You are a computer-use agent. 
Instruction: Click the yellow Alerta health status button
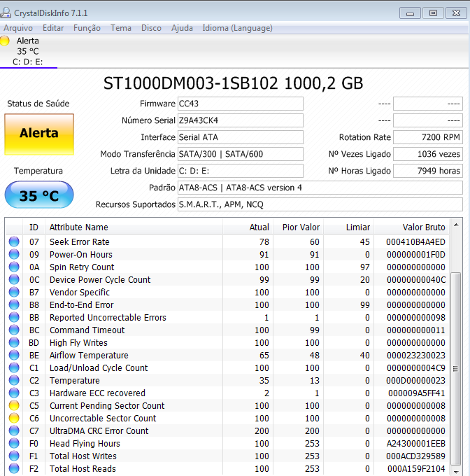(x=39, y=133)
